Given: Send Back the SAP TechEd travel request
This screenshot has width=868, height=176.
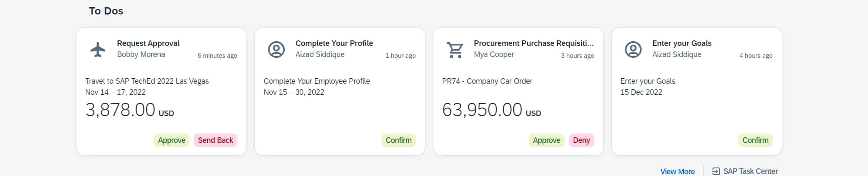Looking at the screenshot, I should click(215, 140).
